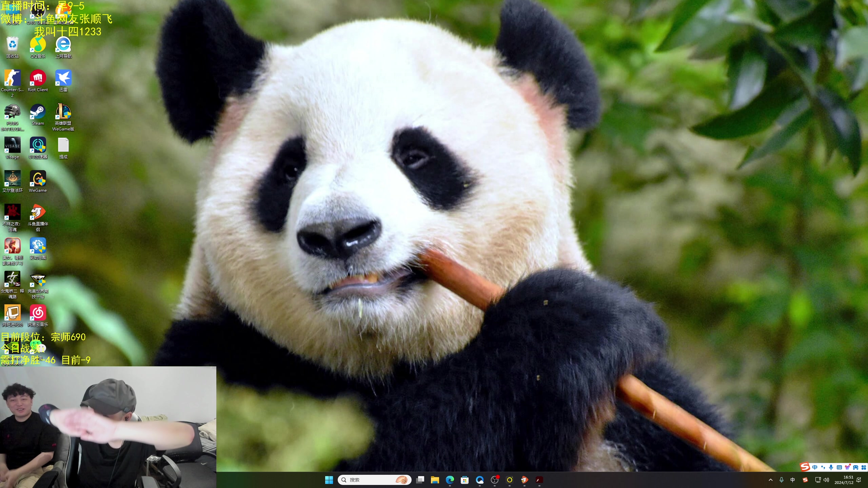Open the 迅雷 download manager shortcut

click(63, 81)
